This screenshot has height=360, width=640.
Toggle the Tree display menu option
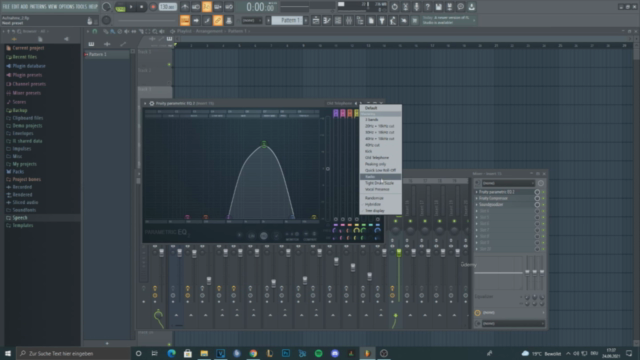[x=375, y=211]
